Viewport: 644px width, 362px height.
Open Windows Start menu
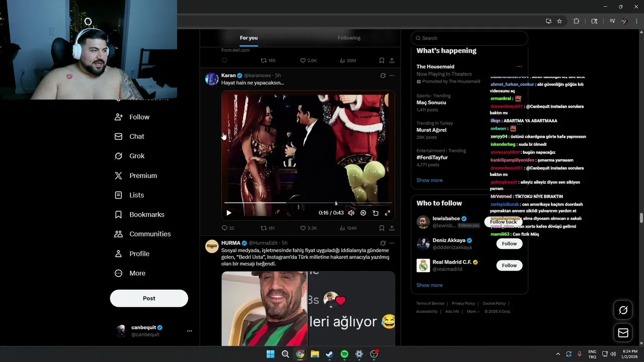[270, 354]
